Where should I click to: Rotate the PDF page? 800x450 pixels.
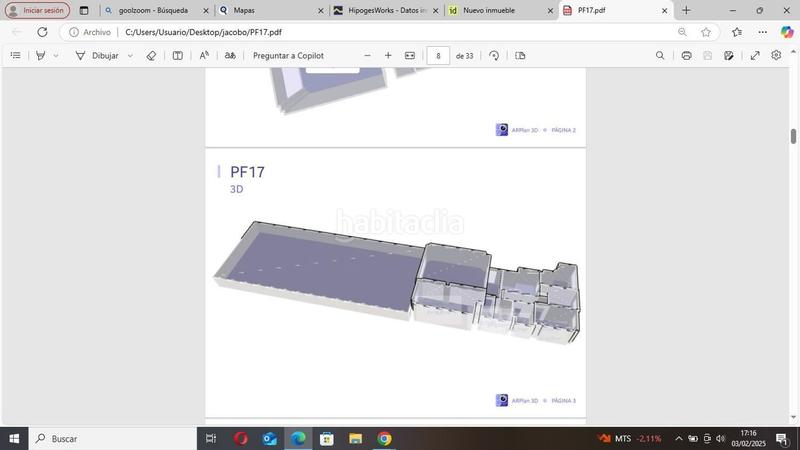click(494, 56)
